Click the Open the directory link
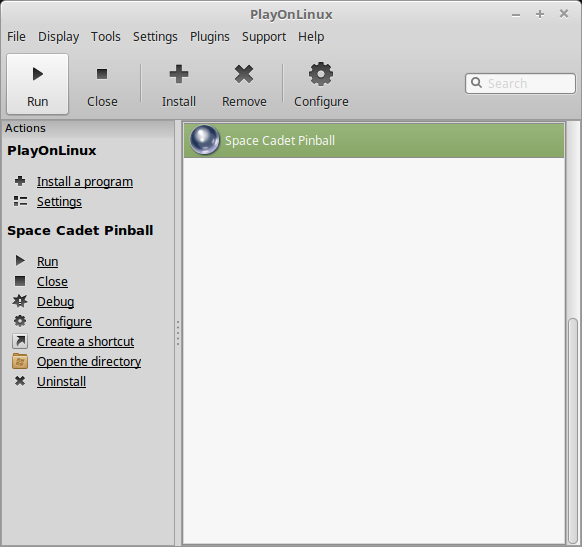This screenshot has height=547, width=582. (89, 362)
